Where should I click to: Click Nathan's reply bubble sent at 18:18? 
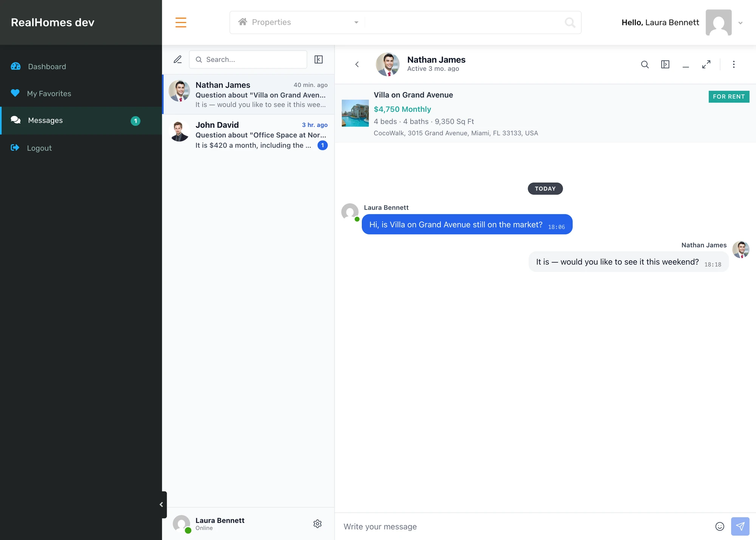(628, 262)
